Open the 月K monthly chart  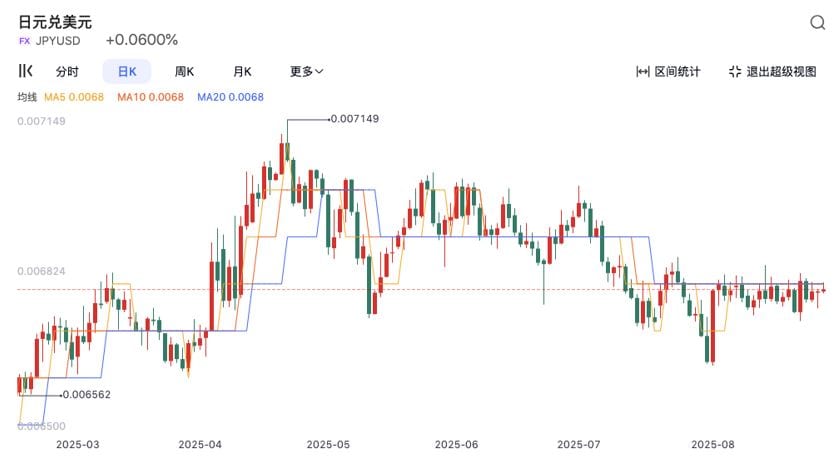point(242,72)
